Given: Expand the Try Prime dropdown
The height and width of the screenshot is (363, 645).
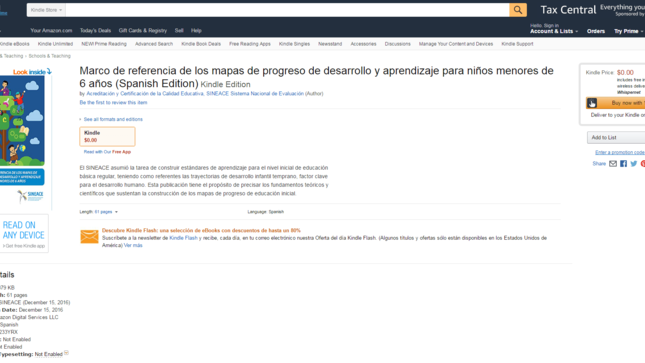Looking at the screenshot, I should (x=629, y=31).
